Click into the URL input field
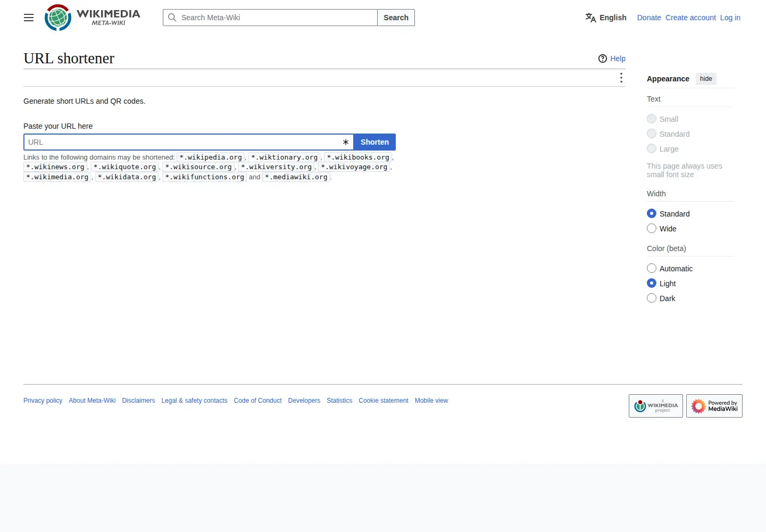The height and width of the screenshot is (532, 766). 188,142
